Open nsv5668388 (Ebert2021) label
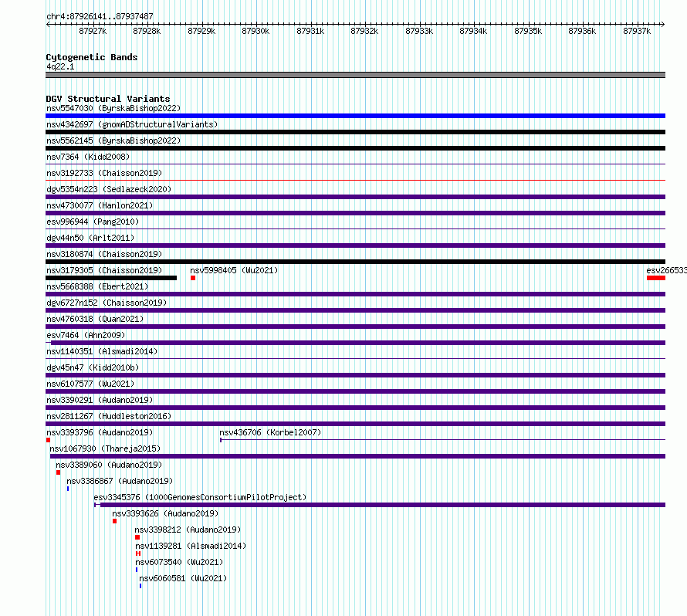Screen dimensions: 687x616 (97, 286)
